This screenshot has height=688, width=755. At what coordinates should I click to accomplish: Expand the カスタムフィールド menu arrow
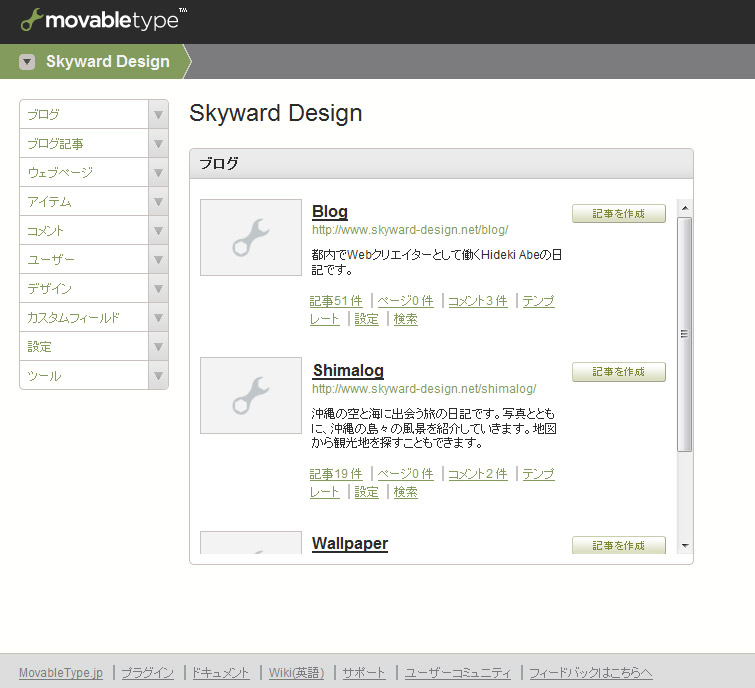pyautogui.click(x=158, y=317)
